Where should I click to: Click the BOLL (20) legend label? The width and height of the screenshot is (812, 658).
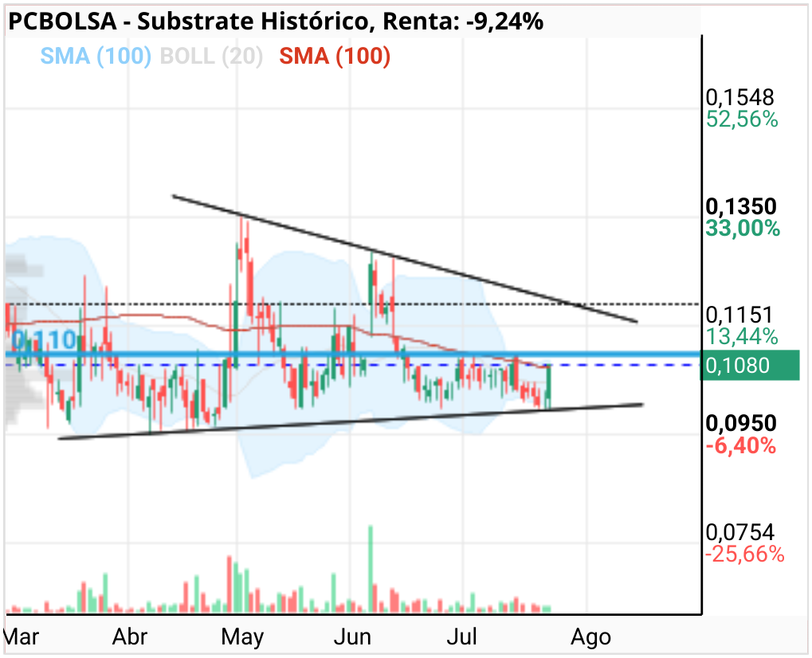[x=211, y=56]
